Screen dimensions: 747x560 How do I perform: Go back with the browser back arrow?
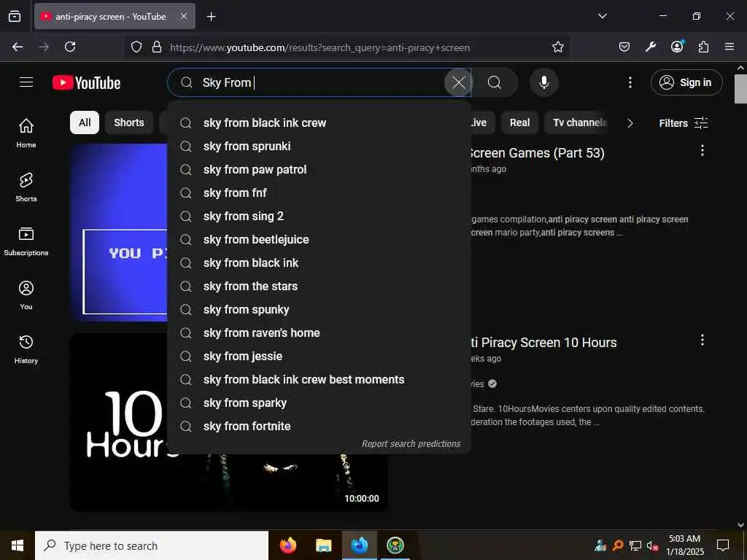pos(18,47)
